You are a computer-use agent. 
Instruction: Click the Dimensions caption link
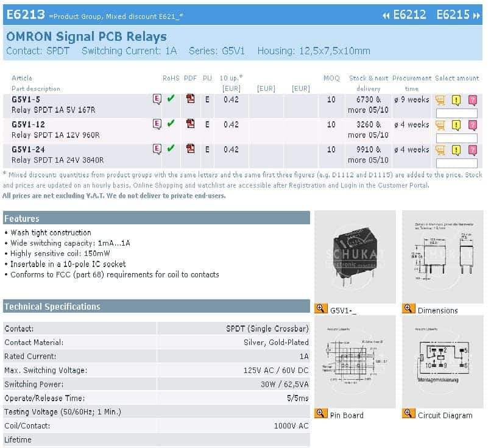438,310
